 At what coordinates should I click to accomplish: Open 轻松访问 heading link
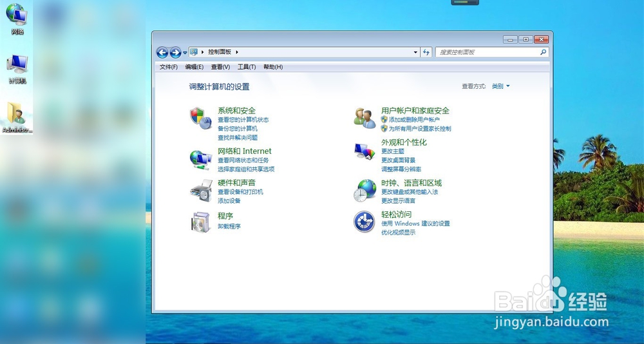tap(396, 215)
